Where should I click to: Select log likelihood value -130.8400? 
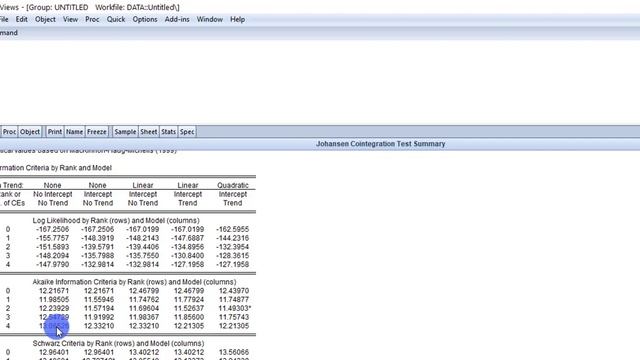pos(188,256)
